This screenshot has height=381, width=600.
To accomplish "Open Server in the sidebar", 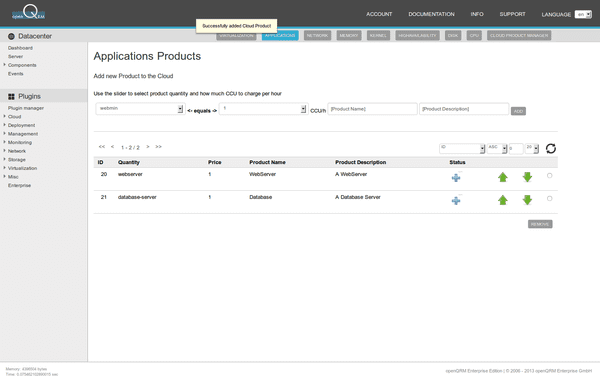I will click(15, 57).
